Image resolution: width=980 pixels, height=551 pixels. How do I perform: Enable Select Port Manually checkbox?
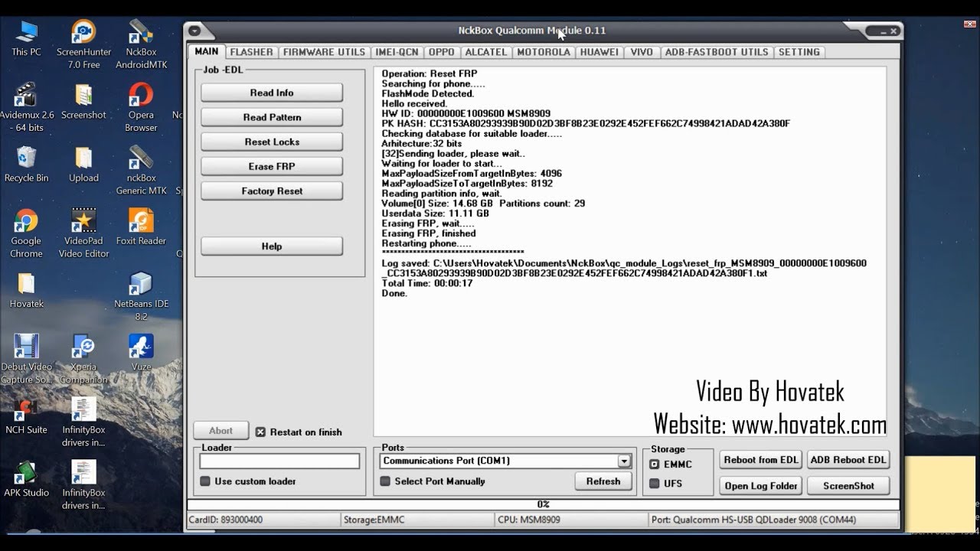385,481
